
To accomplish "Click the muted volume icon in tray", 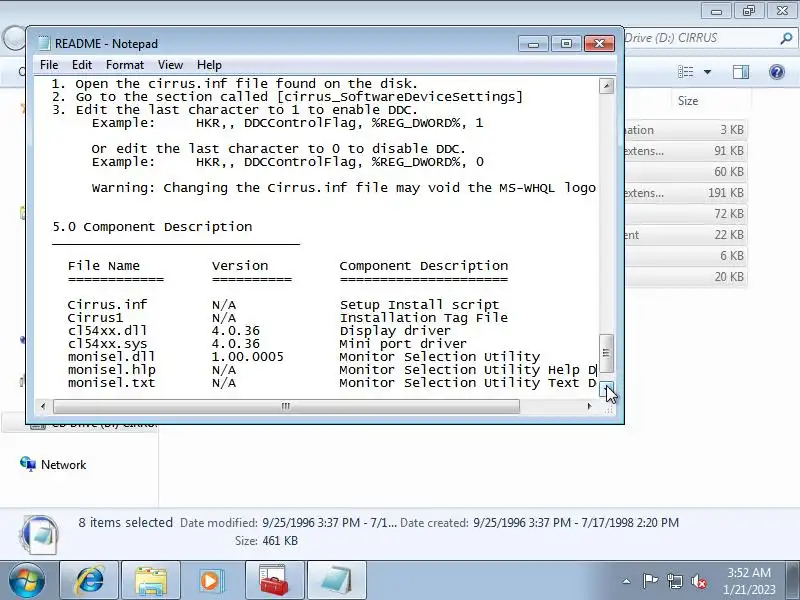I will (698, 581).
